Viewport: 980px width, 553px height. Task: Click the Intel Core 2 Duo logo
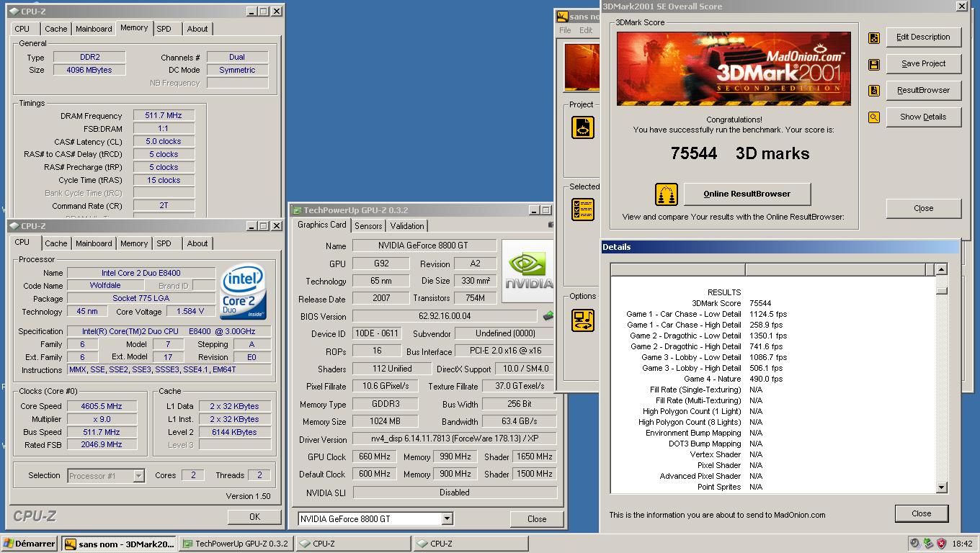click(x=244, y=292)
